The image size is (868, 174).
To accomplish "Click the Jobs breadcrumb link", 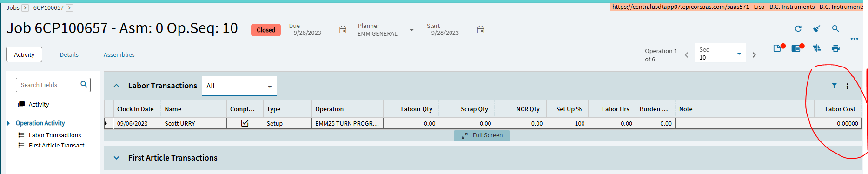I will (13, 7).
